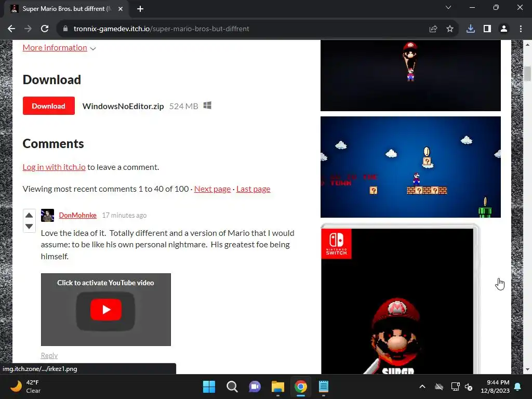
Task: Click the OneDrive cloud tray icon
Action: coord(439,387)
